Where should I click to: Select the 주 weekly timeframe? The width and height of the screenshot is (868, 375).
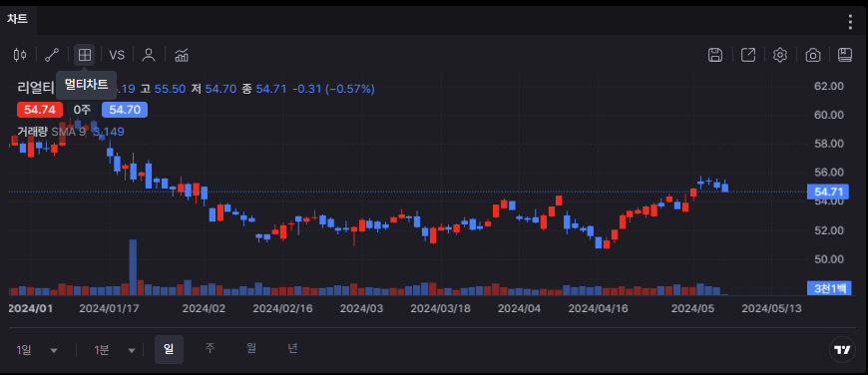pyautogui.click(x=210, y=348)
